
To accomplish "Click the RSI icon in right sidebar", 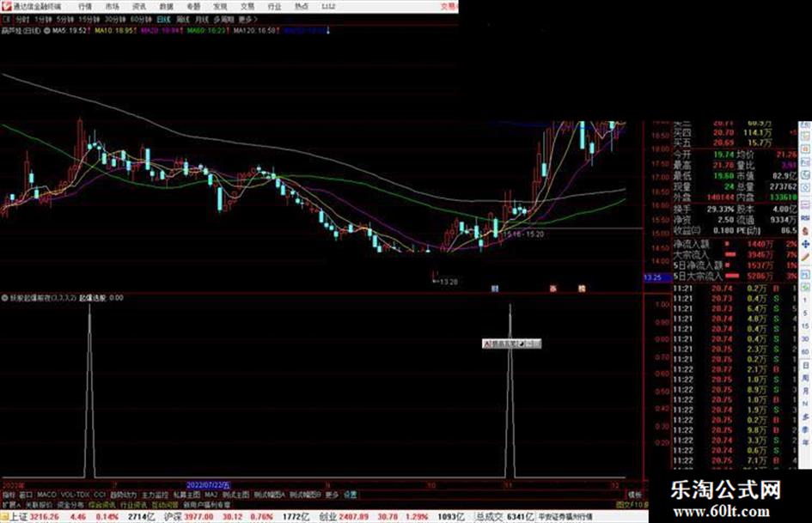I will coord(805,218).
